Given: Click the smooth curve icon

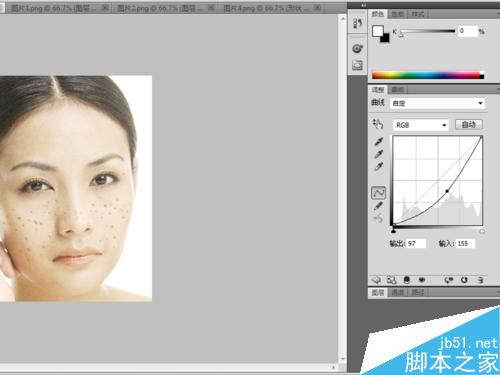Looking at the screenshot, I should tap(378, 219).
